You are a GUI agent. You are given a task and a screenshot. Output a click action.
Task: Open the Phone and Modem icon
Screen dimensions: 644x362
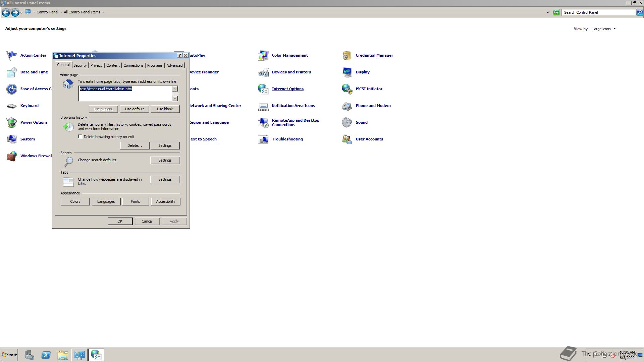click(347, 106)
